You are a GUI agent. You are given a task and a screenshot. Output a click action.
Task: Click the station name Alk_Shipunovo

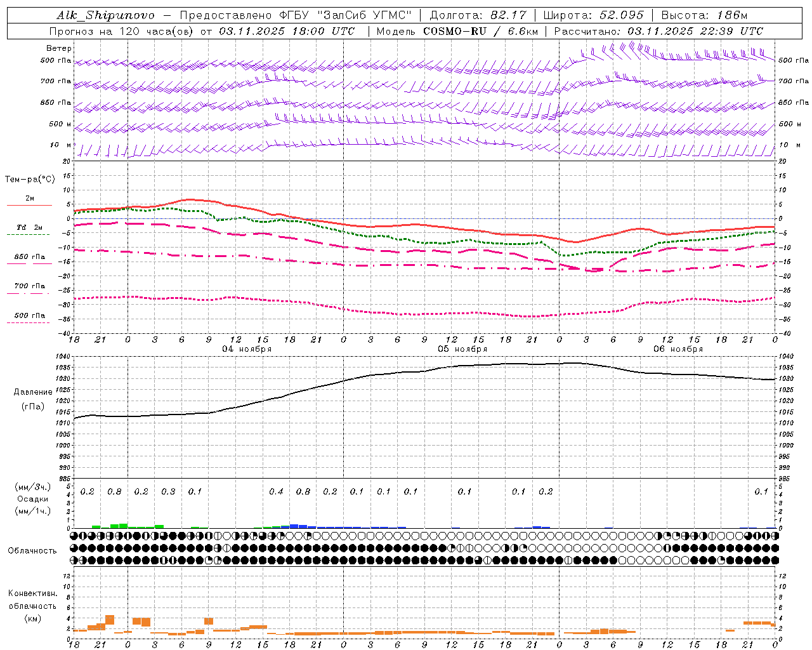click(x=105, y=16)
